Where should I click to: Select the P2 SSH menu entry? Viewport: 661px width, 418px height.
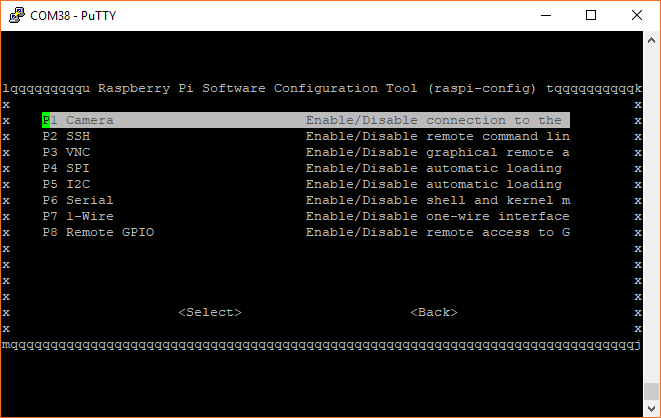[x=306, y=136]
